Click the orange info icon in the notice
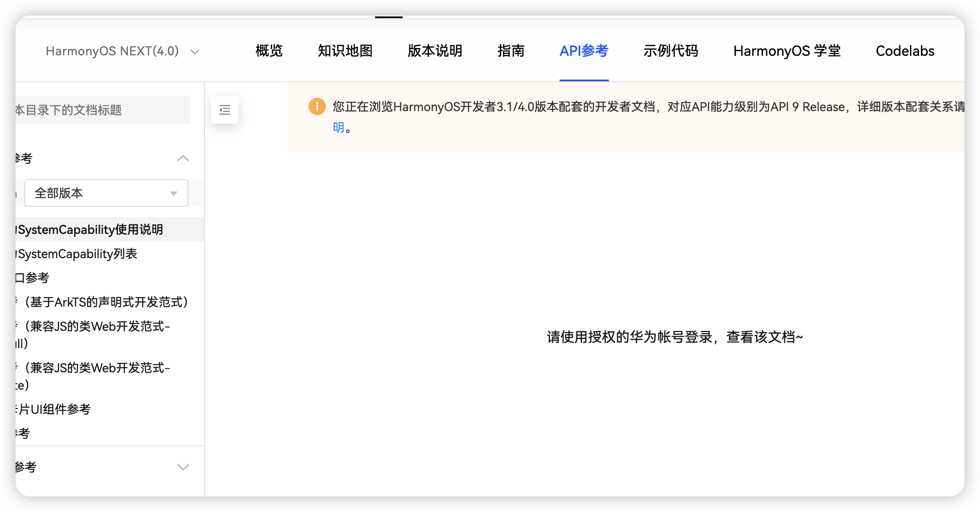The height and width of the screenshot is (512, 980). (317, 106)
